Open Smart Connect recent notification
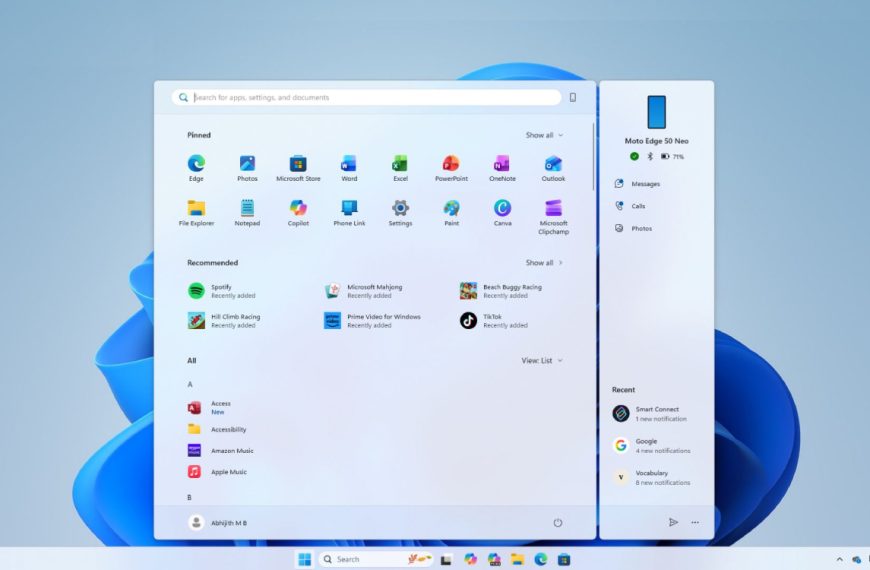The image size is (870, 570). pyautogui.click(x=649, y=413)
